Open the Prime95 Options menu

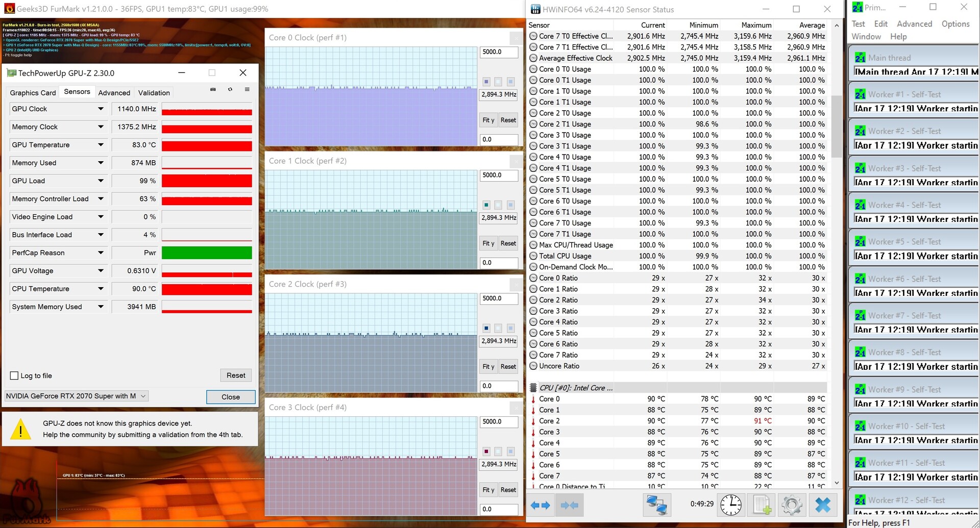955,24
